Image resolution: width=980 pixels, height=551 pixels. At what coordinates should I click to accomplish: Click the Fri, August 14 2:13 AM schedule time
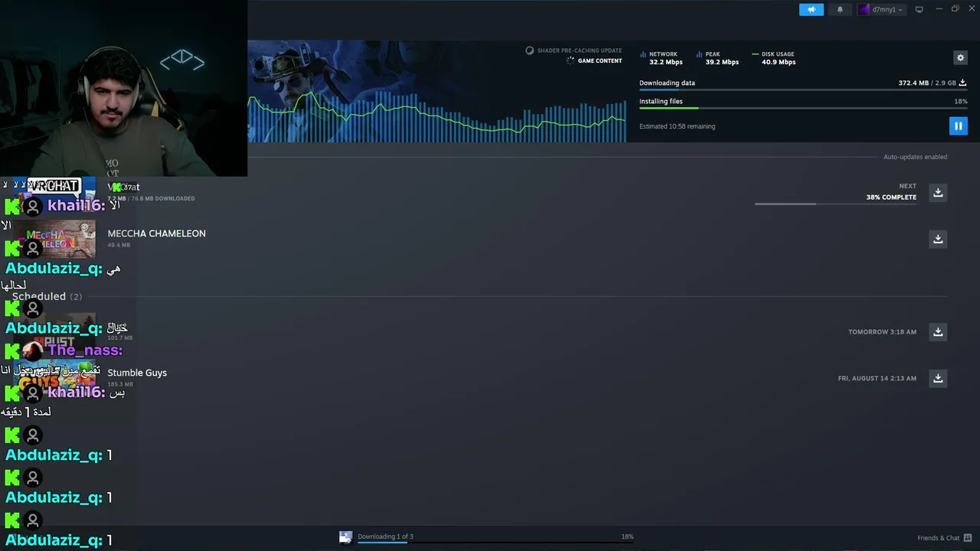[x=877, y=378]
